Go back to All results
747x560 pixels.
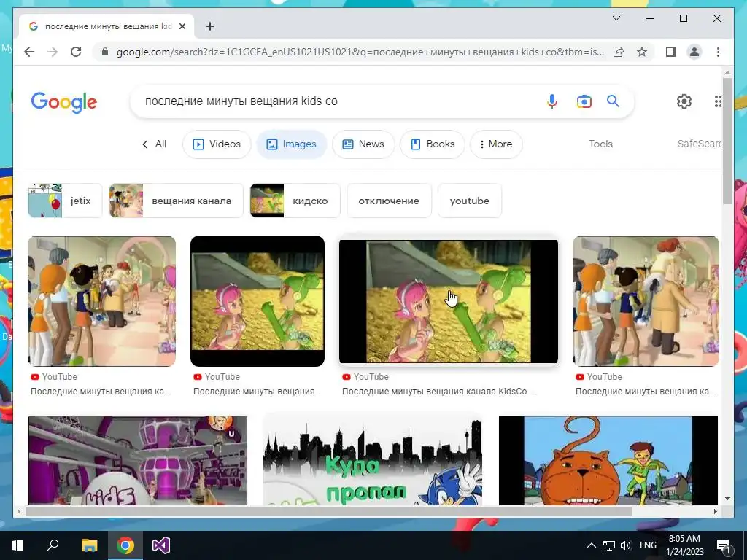(x=155, y=144)
